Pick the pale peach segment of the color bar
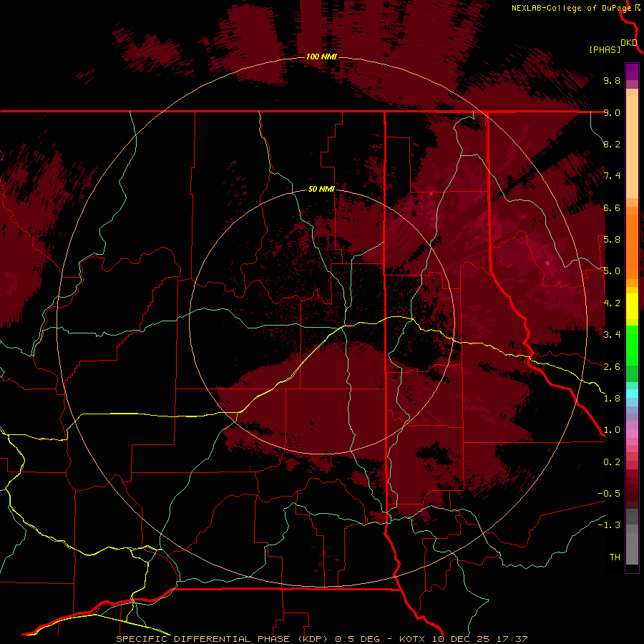 coord(632,148)
